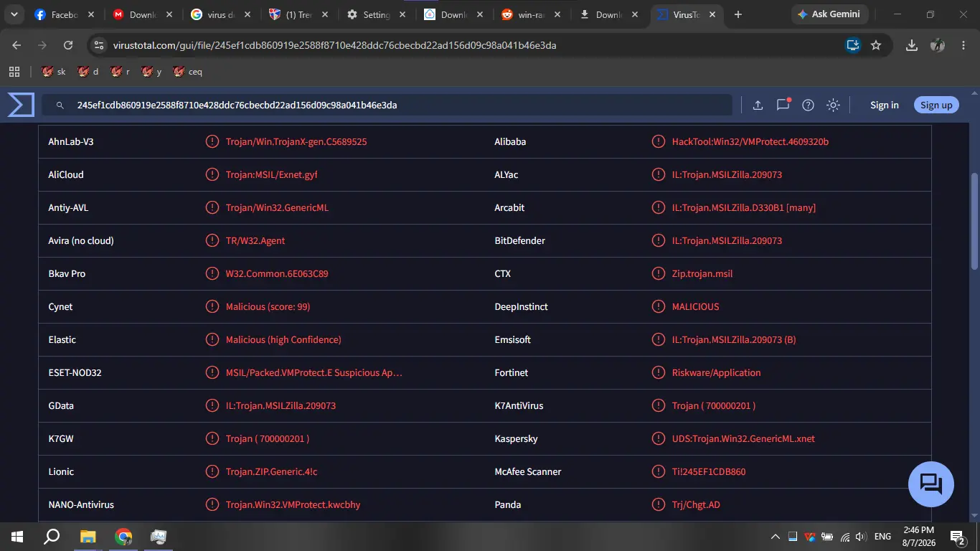The height and width of the screenshot is (551, 980).
Task: Open a new browser tab
Action: pyautogui.click(x=738, y=14)
